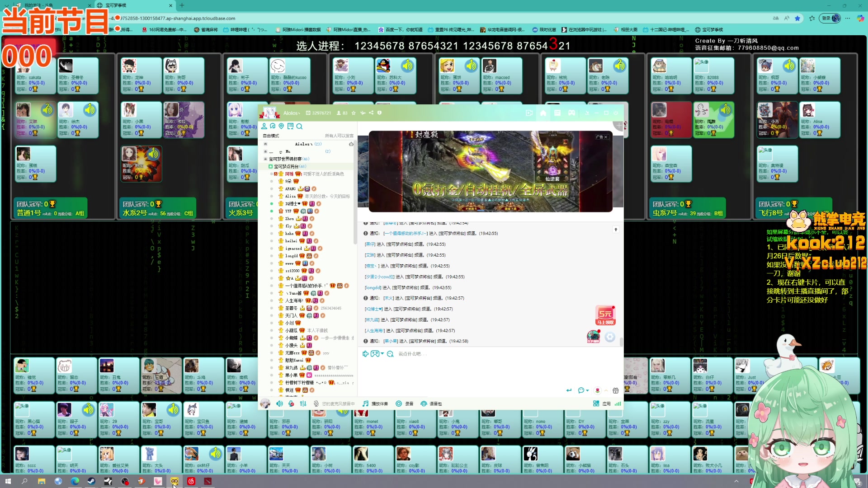Click the location pin icon above the channel tree

[x=281, y=126]
